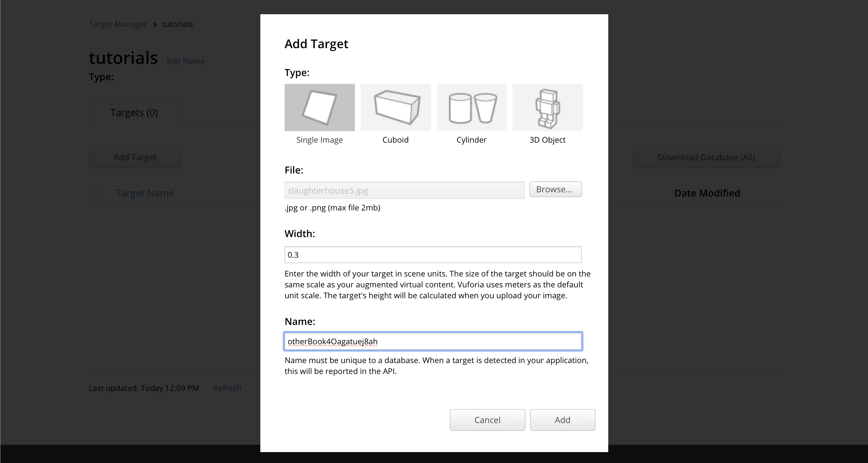Cancel the Add Target dialog

click(x=487, y=420)
